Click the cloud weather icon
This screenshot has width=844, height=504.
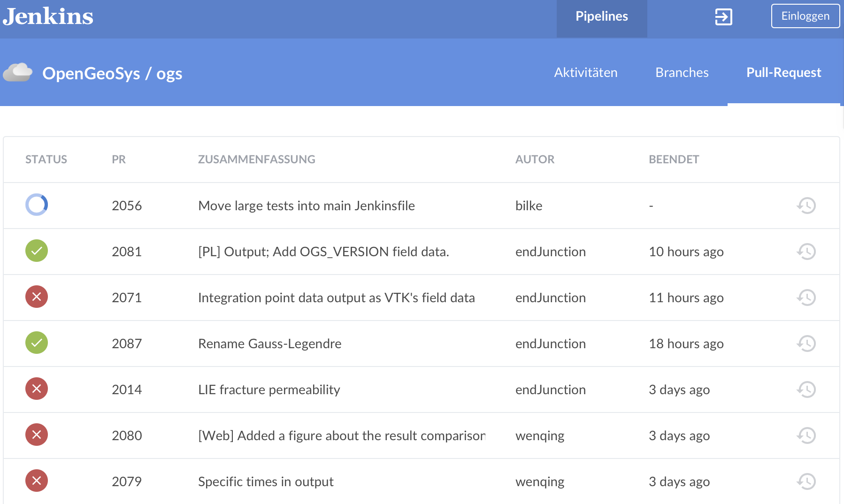[x=18, y=73]
